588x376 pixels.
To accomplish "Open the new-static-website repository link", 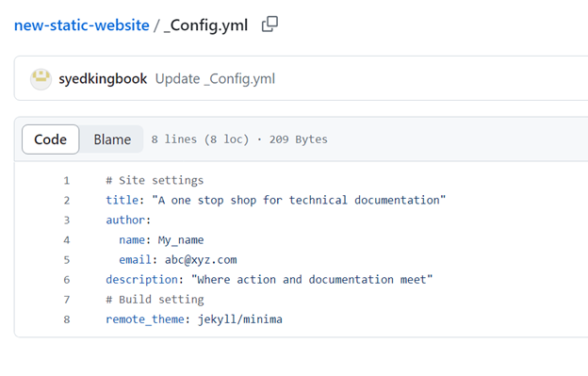I will [82, 25].
